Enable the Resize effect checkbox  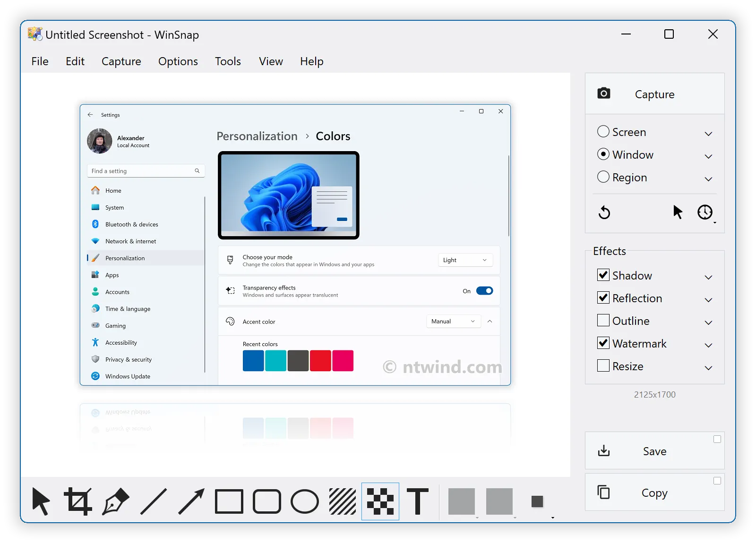603,365
